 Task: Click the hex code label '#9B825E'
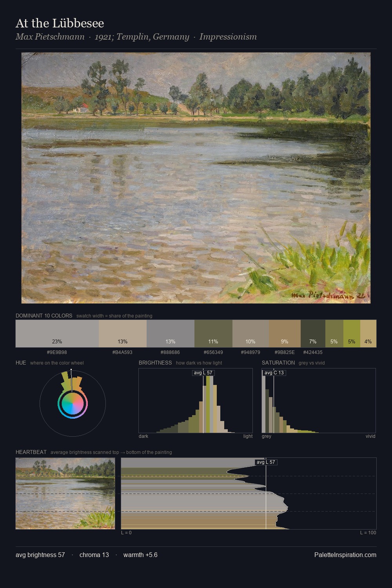pos(285,352)
